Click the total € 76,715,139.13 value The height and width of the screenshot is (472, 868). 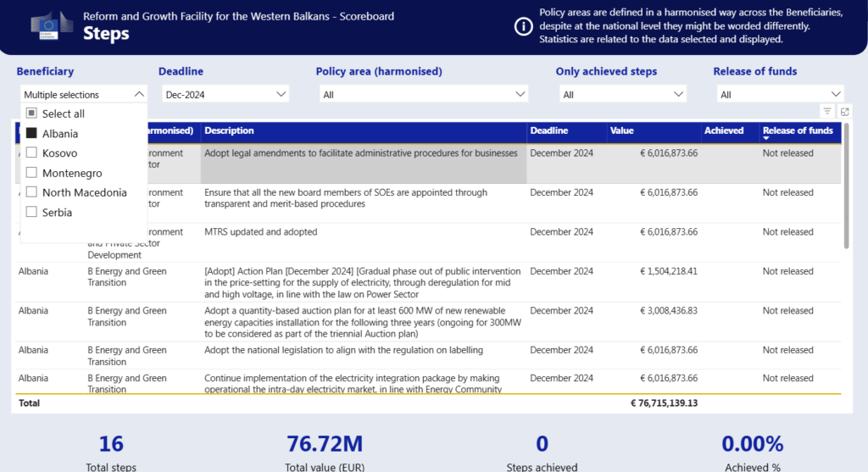(664, 403)
